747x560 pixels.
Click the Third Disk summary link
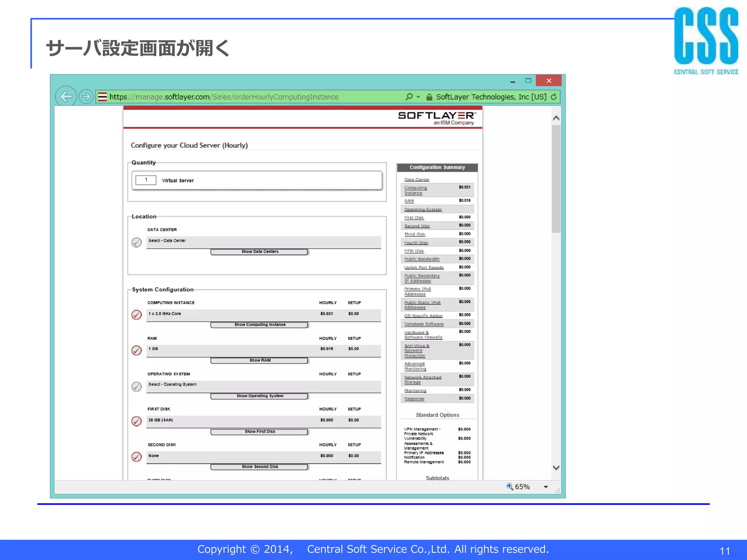[x=415, y=234]
